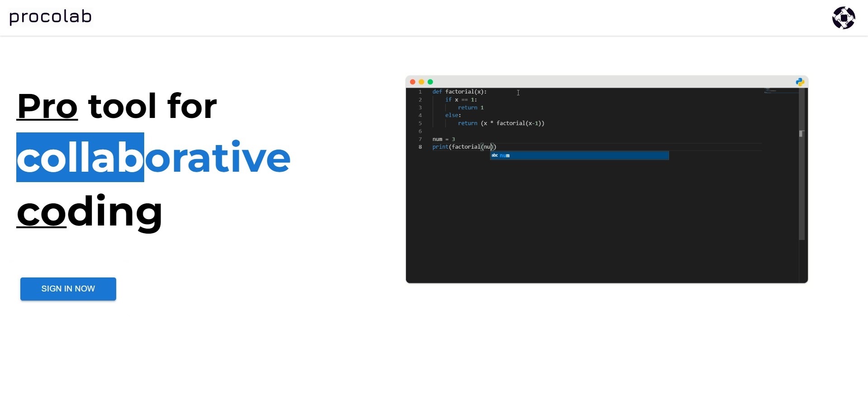Screen dimensions: 868x418
Task: Click the def factorial function definition
Action: [459, 92]
